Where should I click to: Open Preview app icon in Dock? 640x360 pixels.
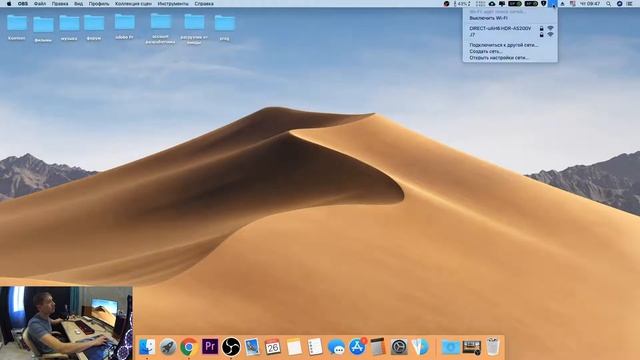[x=252, y=347]
